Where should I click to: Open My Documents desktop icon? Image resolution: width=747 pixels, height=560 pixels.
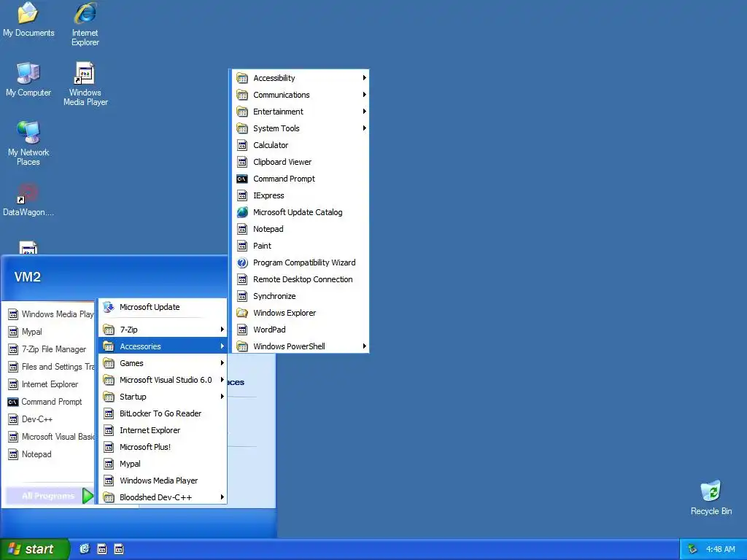(x=28, y=20)
